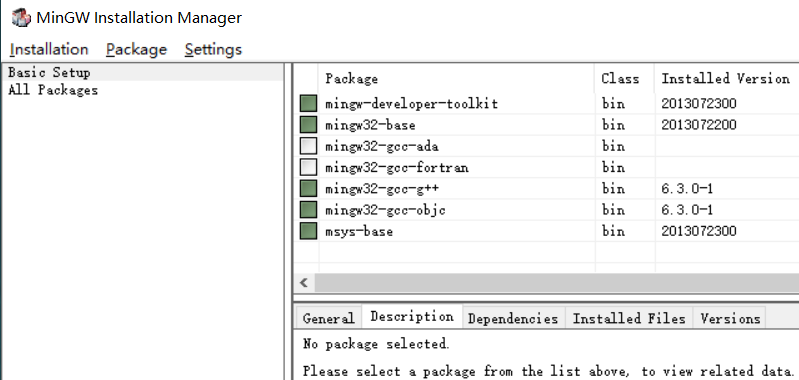799x380 pixels.
Task: Click the left scroll arrow of package list
Action: (x=304, y=283)
